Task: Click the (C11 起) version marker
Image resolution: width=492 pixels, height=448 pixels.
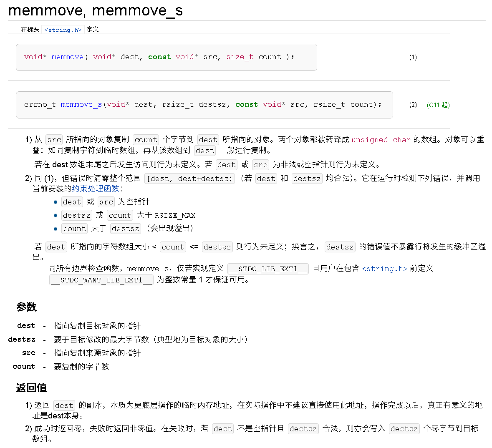Action: coord(438,105)
